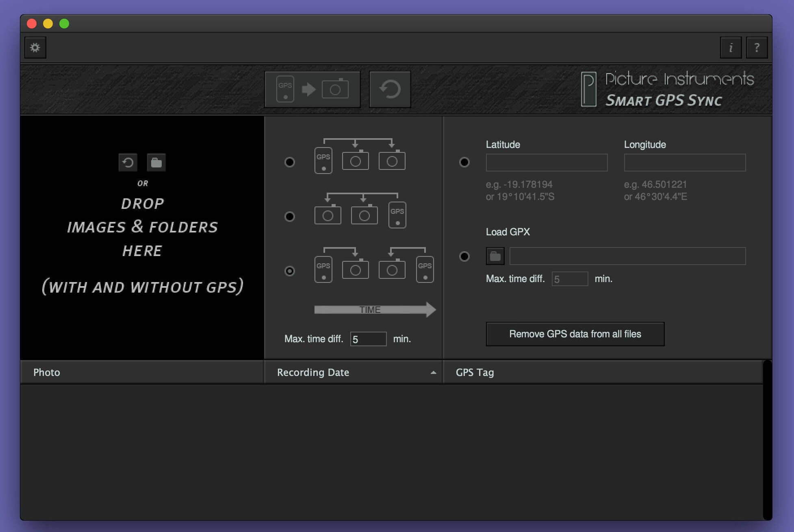Click the Longitude input field
The height and width of the screenshot is (532, 794).
click(685, 163)
